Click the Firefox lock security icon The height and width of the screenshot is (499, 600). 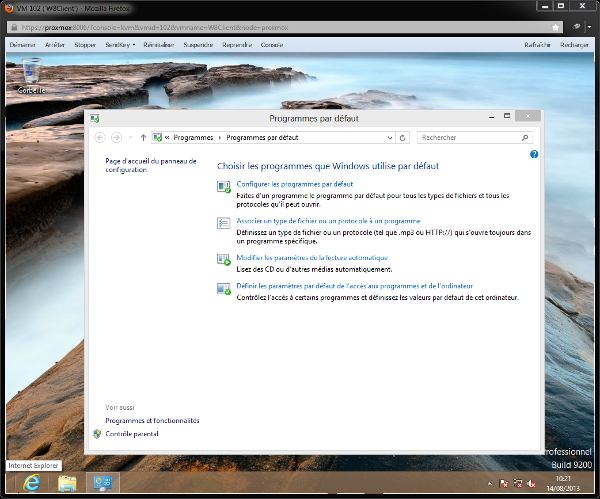pyautogui.click(x=14, y=28)
